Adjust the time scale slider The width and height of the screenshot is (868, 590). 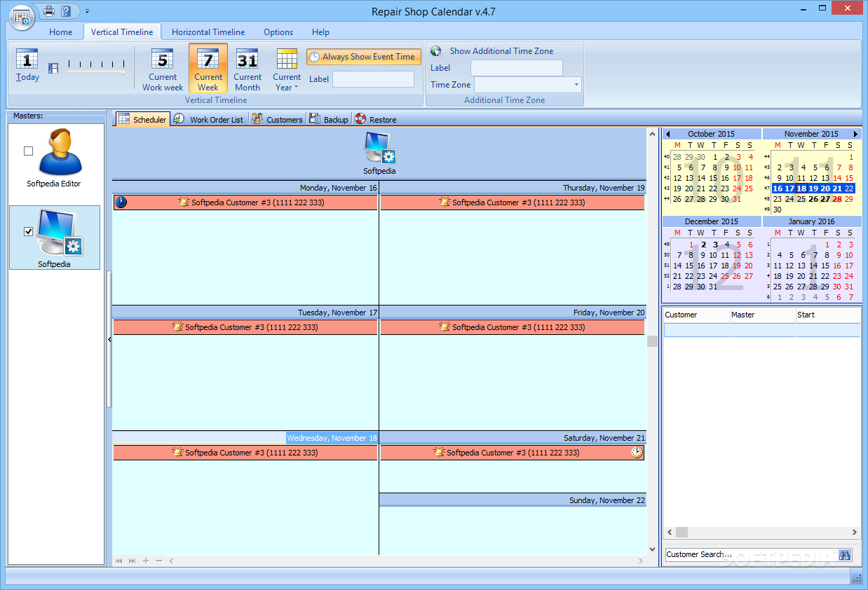[97, 67]
